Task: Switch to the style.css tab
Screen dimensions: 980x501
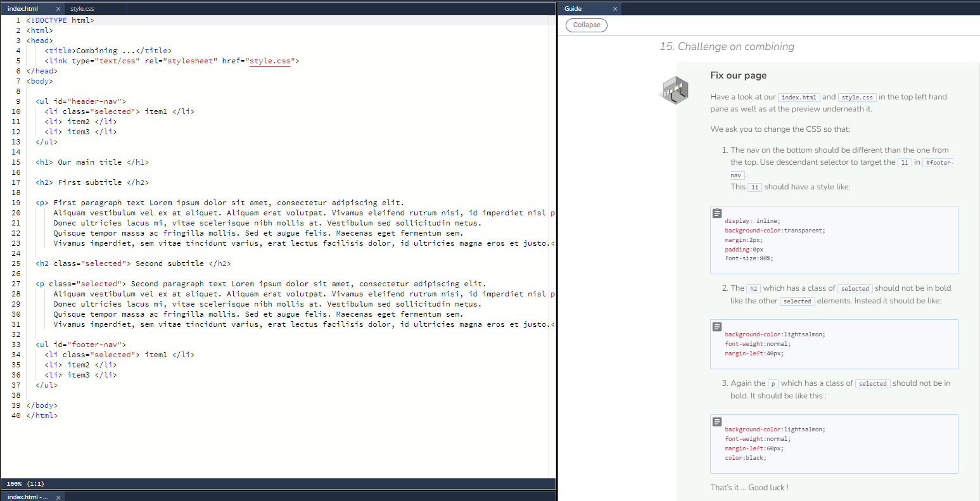Action: [x=82, y=9]
